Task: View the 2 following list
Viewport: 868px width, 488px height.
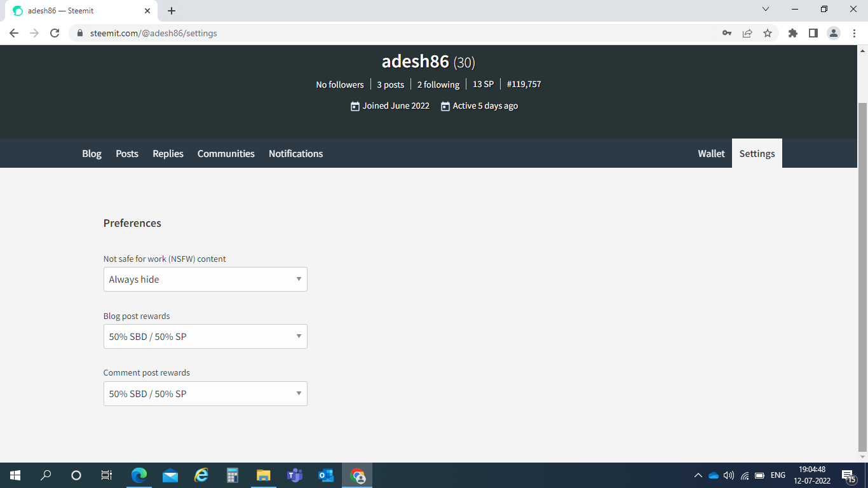Action: (438, 85)
